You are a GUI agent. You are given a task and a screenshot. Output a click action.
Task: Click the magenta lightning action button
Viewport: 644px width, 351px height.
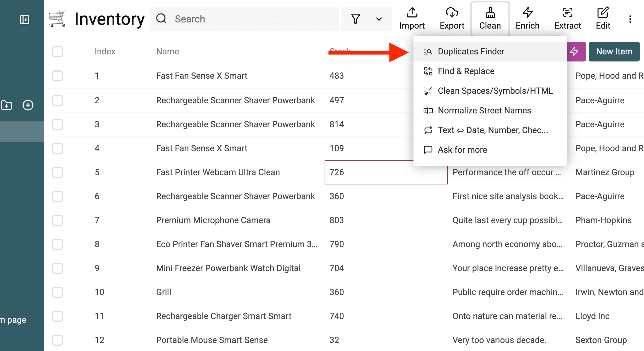tap(575, 51)
